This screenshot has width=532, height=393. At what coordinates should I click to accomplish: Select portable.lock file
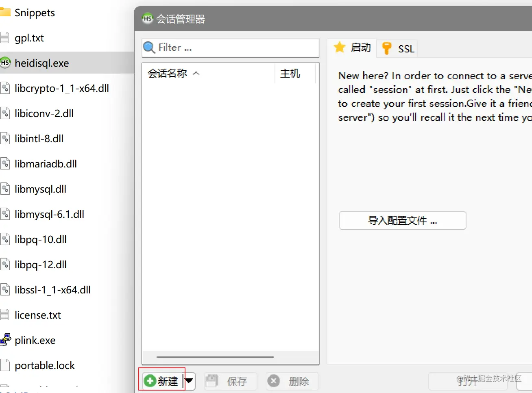(45, 365)
